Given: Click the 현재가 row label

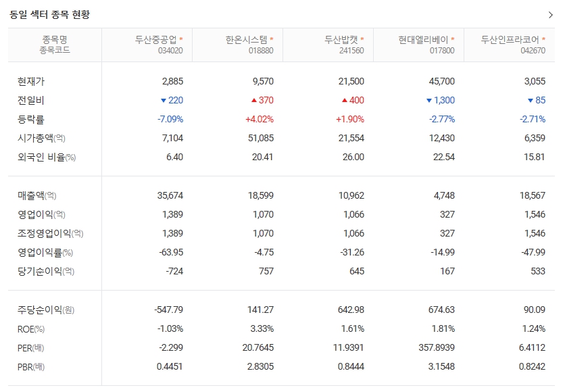Looking at the screenshot, I should 31,81.
